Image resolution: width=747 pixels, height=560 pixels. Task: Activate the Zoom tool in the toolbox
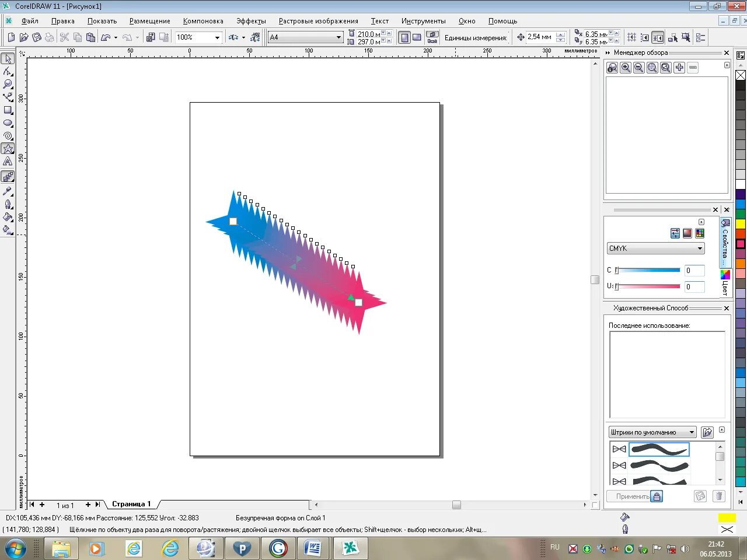(8, 85)
